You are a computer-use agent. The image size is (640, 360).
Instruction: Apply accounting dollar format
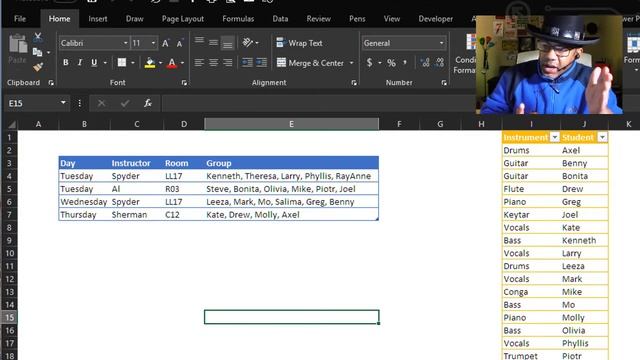369,62
